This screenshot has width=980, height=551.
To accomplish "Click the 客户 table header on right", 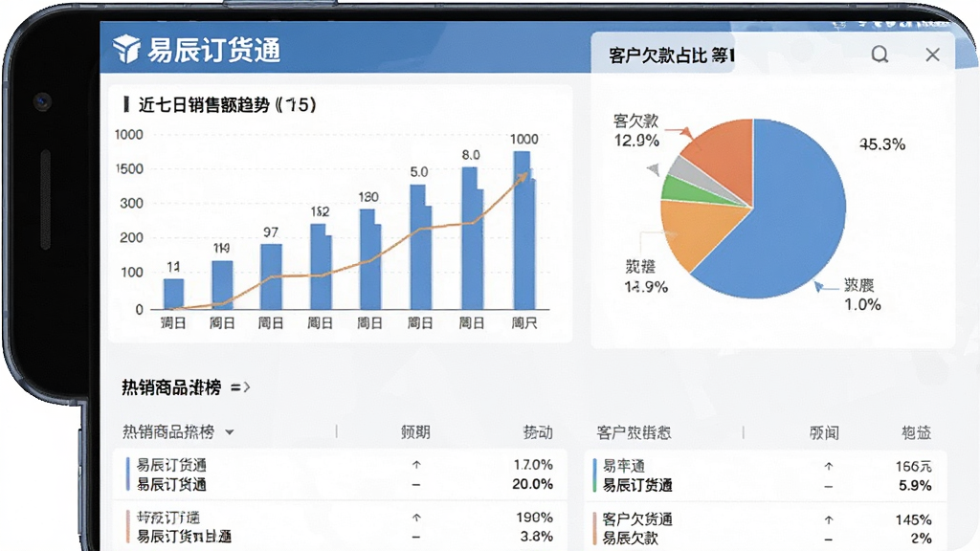I will pos(634,432).
